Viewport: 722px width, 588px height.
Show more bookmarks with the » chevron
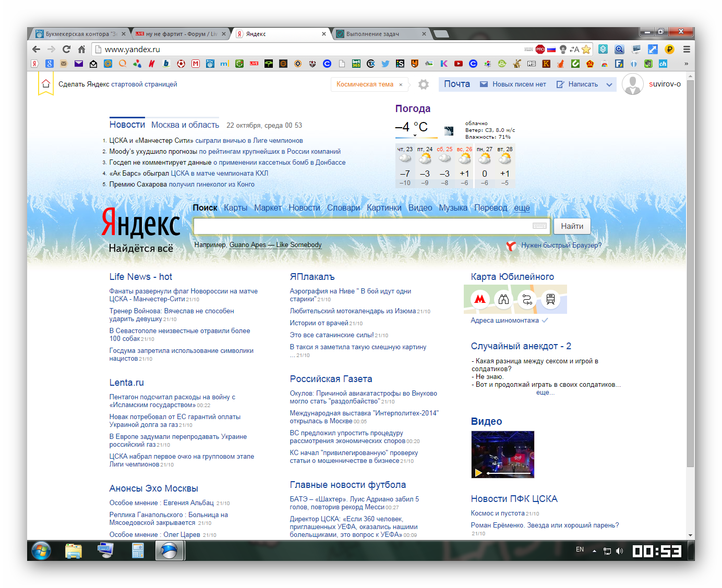[686, 64]
